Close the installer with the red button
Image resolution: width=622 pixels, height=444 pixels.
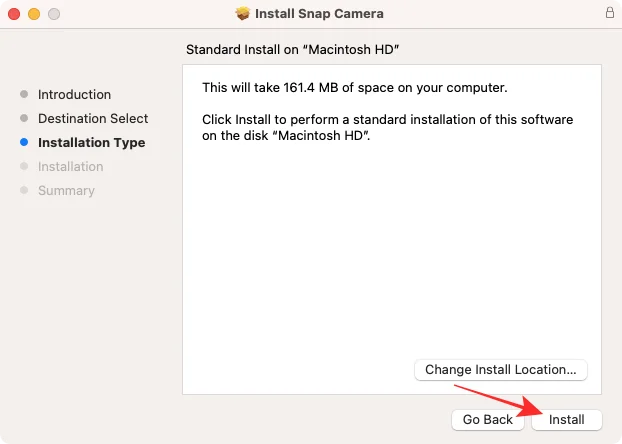point(14,14)
